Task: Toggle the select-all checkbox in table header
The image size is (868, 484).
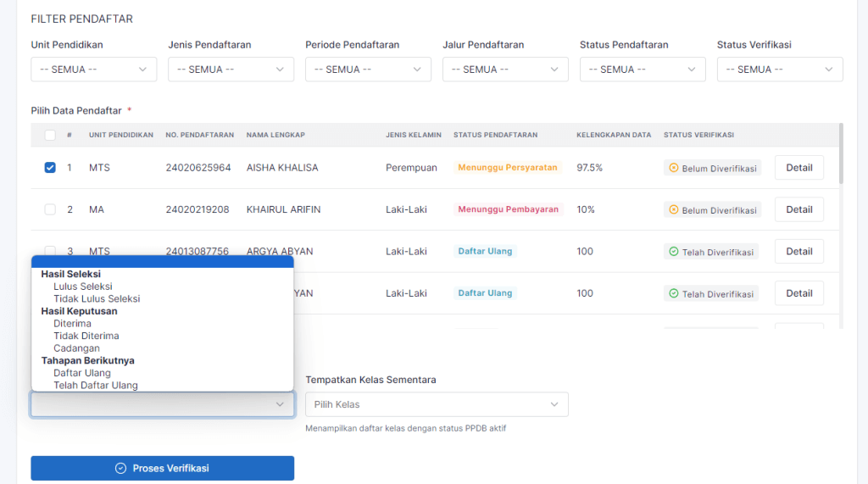Action: point(50,135)
